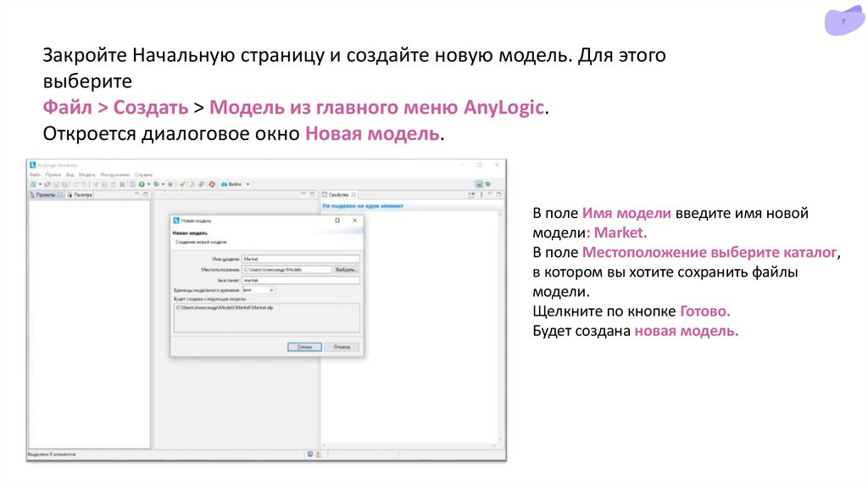The image size is (868, 487).
Task: Open the Вид menu
Action: [70, 175]
